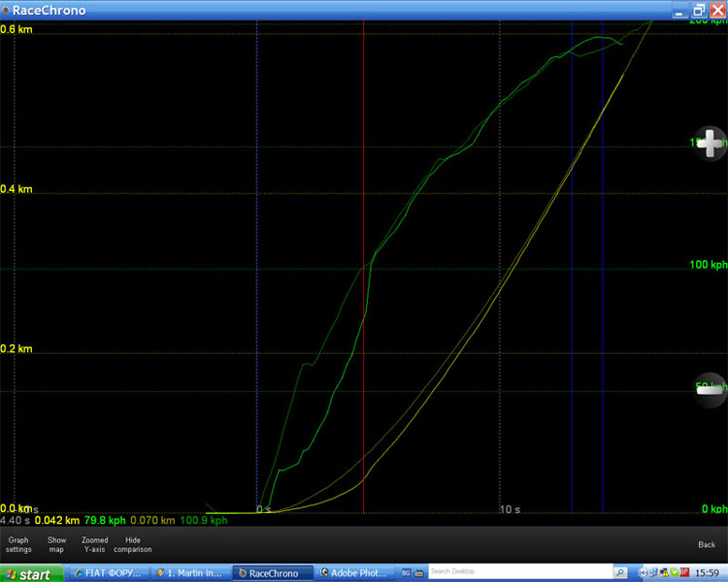Image resolution: width=728 pixels, height=582 pixels.
Task: Switch to the 1. Martin taskbar window
Action: tap(189, 573)
